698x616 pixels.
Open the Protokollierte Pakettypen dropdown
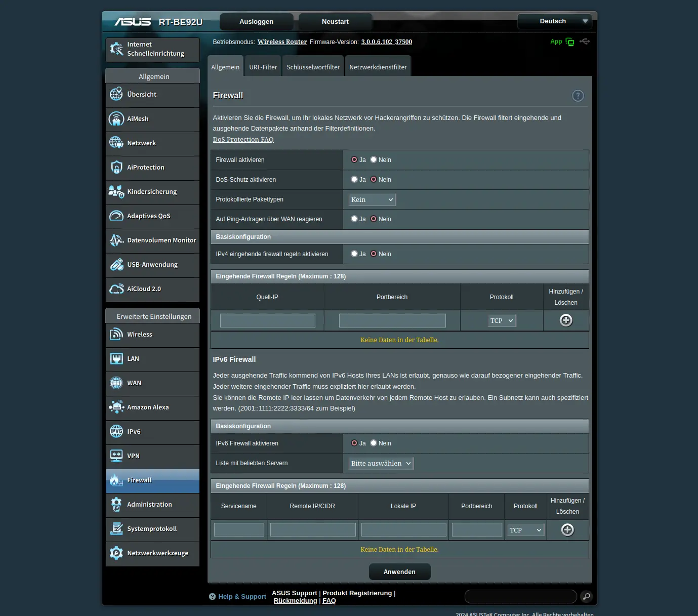(372, 200)
